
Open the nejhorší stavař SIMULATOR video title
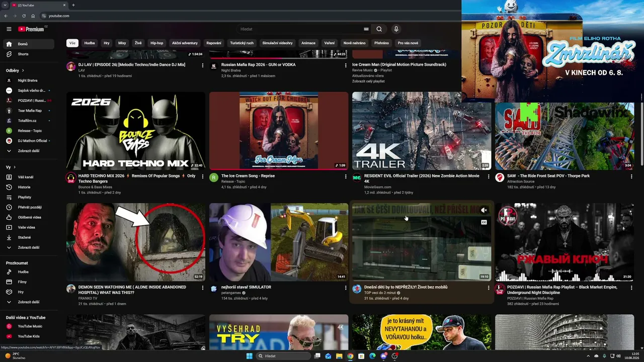(x=246, y=287)
